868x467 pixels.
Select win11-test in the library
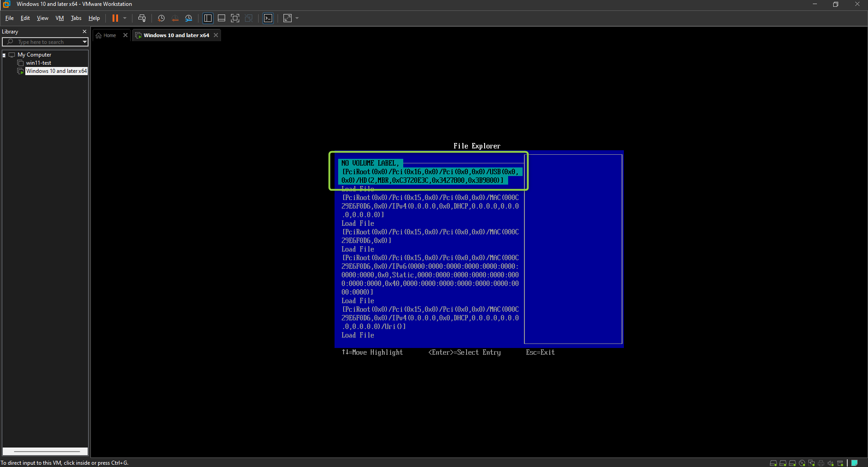point(38,63)
